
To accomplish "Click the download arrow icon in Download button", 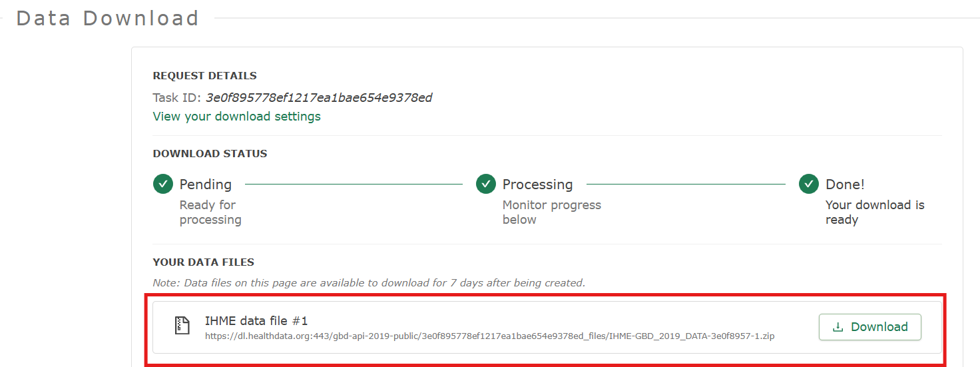I will point(838,327).
